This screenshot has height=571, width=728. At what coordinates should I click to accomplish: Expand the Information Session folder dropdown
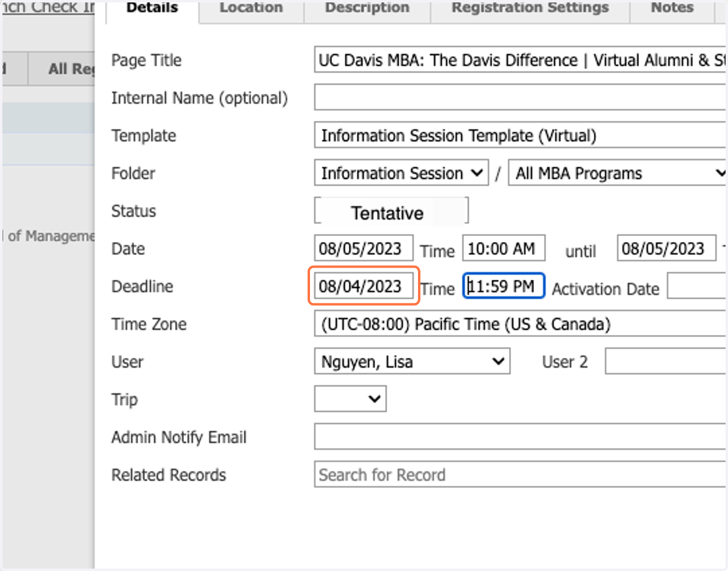(x=401, y=173)
